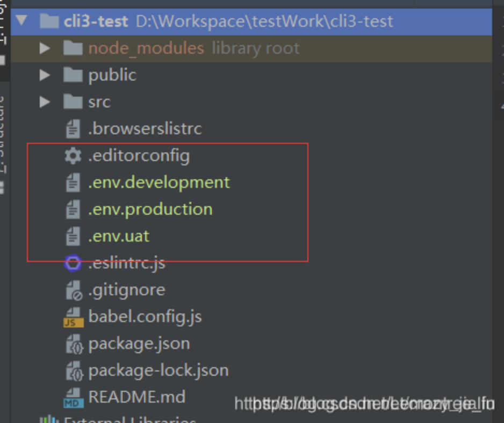The height and width of the screenshot is (423, 504).
Task: Select the public folder name
Action: click(x=112, y=75)
